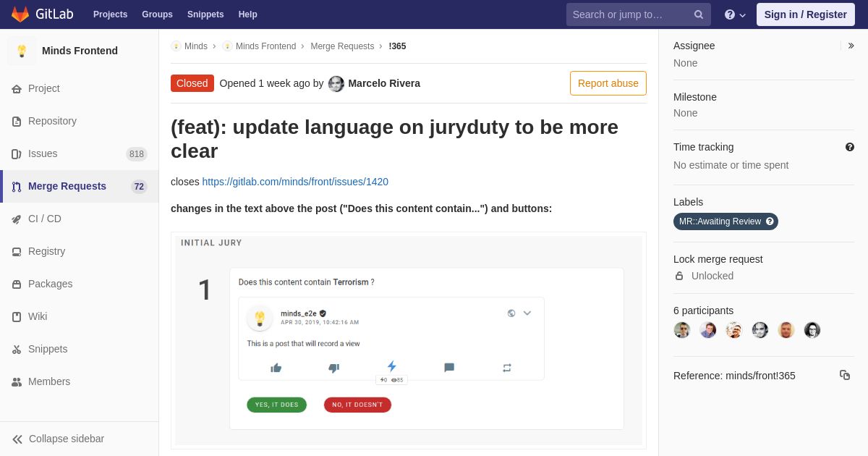The image size is (868, 456).
Task: Click the search magnifier icon
Action: coord(699,14)
